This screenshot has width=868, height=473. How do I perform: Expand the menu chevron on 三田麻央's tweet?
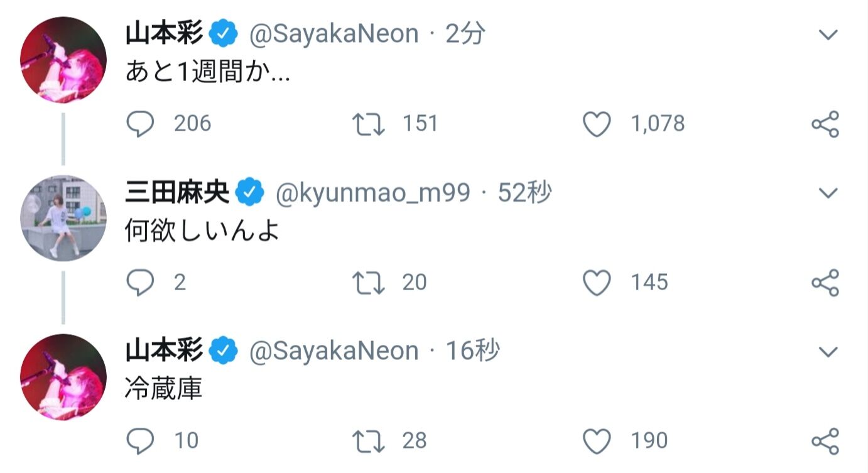click(828, 193)
